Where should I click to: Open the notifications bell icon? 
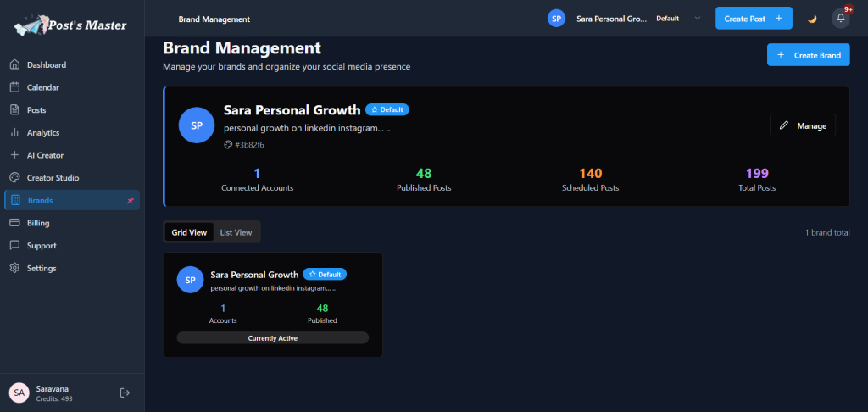pos(840,19)
